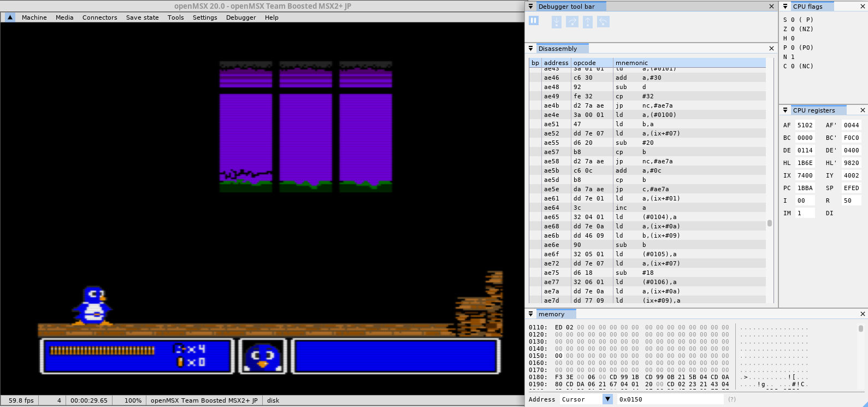
Task: Click the Step Over debugger icon
Action: (x=572, y=22)
